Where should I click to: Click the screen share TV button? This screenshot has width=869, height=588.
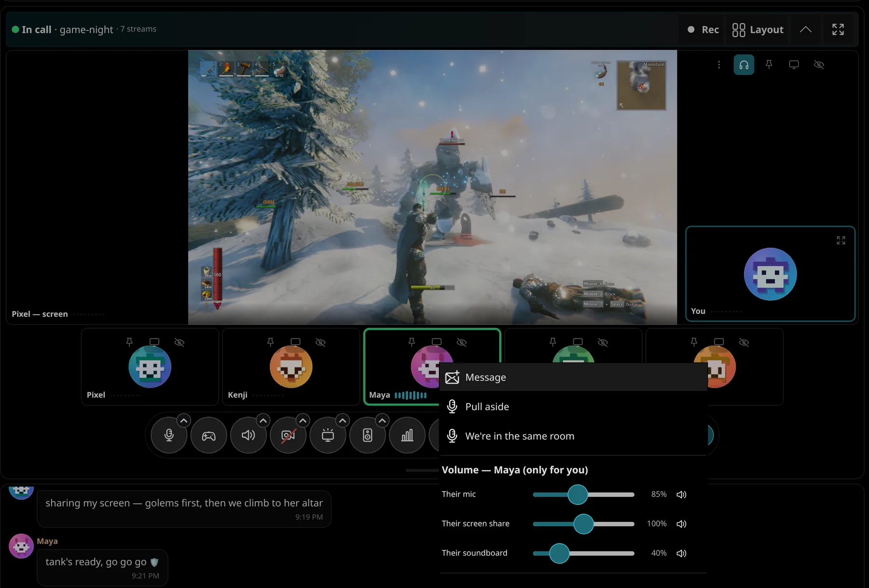(328, 435)
